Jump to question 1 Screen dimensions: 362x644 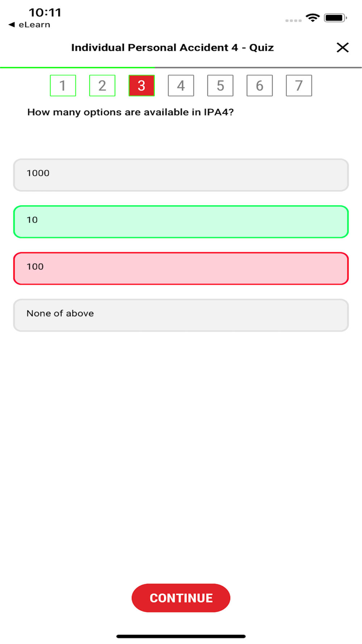[x=63, y=85]
